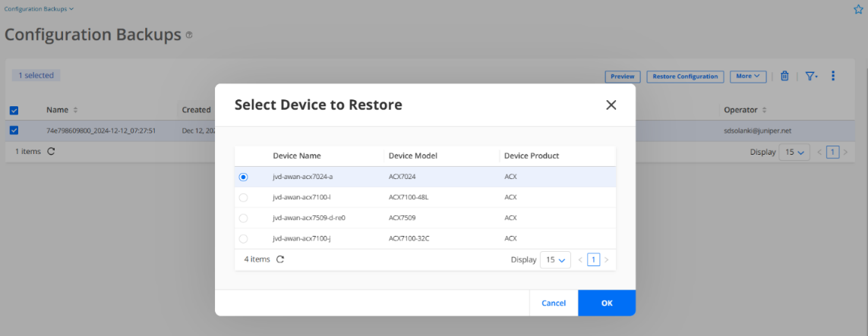Click the OK button
868x336 pixels.
coord(606,303)
